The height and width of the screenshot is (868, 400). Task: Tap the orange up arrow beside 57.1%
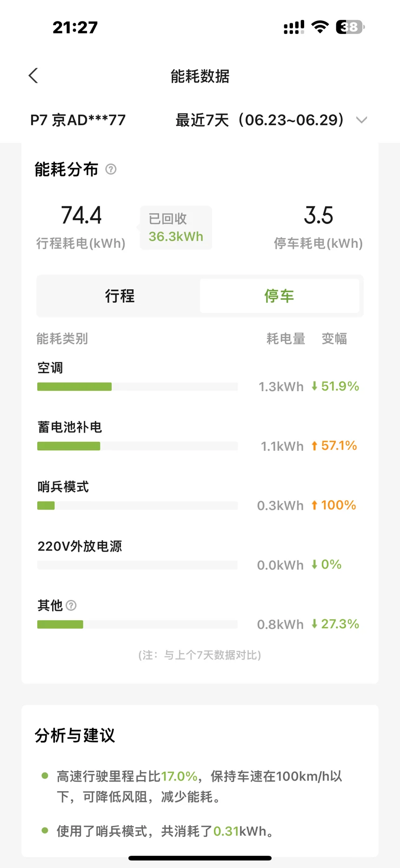(314, 446)
